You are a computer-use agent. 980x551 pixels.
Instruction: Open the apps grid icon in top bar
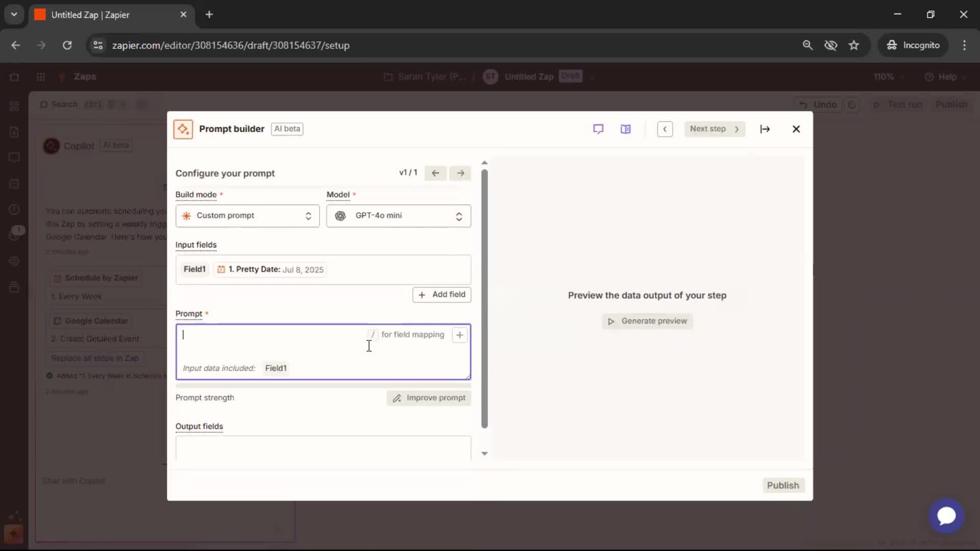pyautogui.click(x=41, y=77)
